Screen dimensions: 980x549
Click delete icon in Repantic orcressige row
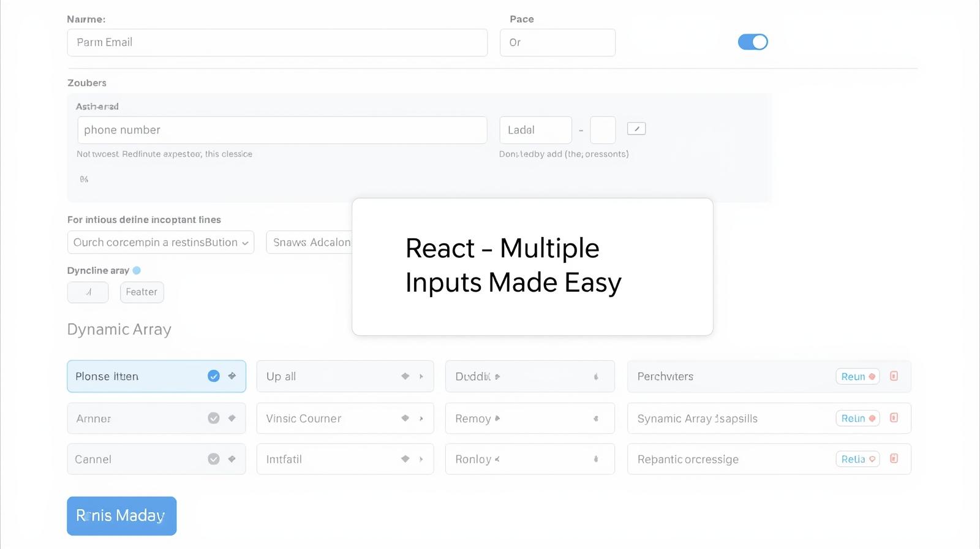pyautogui.click(x=894, y=458)
